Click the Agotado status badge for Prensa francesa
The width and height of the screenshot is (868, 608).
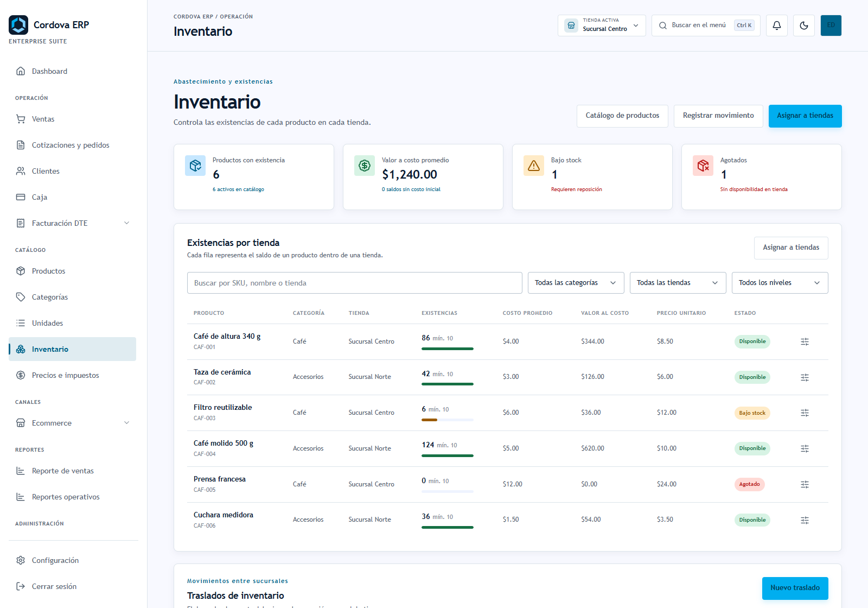(x=749, y=484)
